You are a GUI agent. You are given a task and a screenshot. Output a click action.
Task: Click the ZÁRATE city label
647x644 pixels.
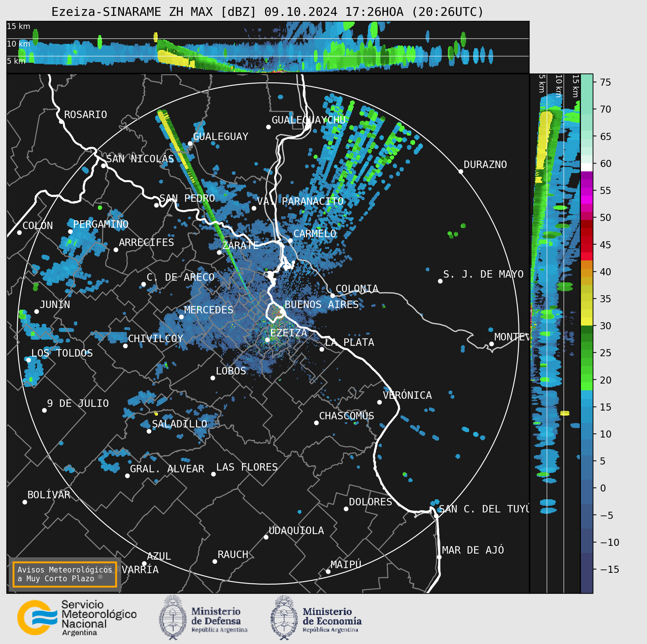click(240, 245)
